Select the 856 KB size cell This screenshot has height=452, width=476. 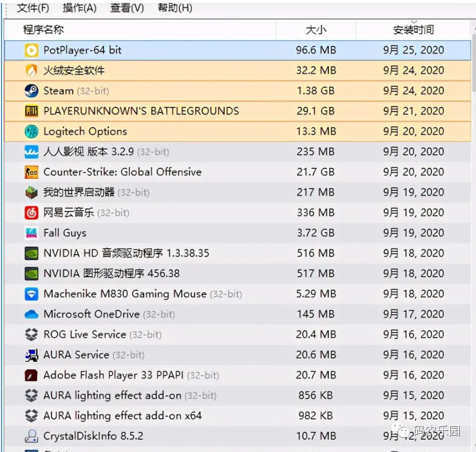316,396
